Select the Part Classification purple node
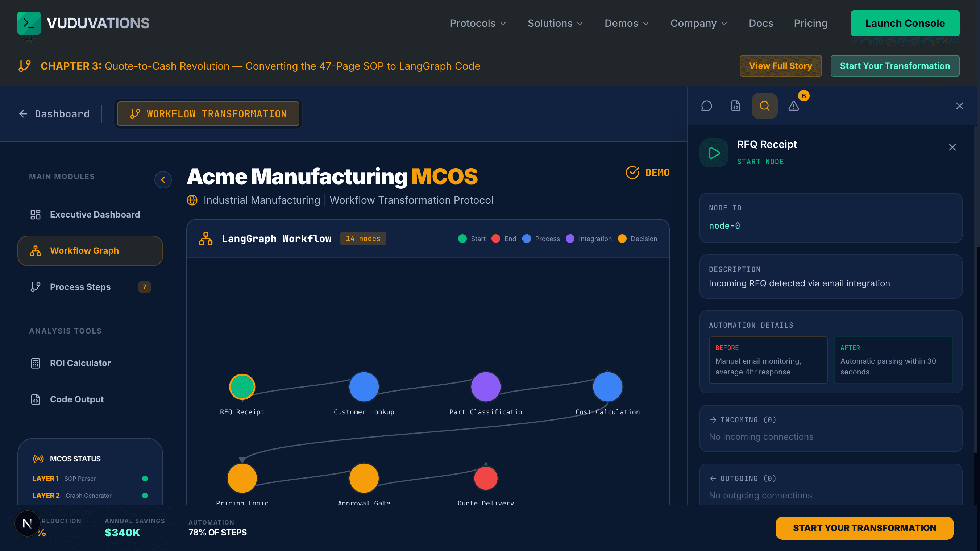The image size is (980, 551). 485,387
